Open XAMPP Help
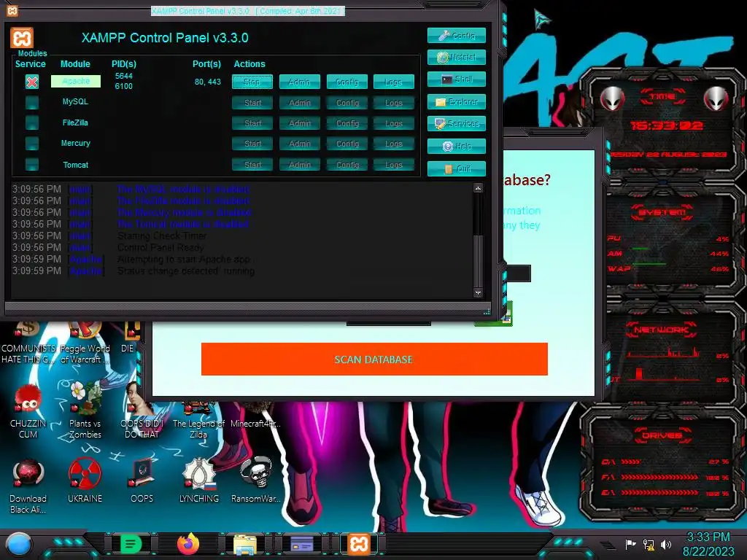This screenshot has height=560, width=747. coord(457,146)
